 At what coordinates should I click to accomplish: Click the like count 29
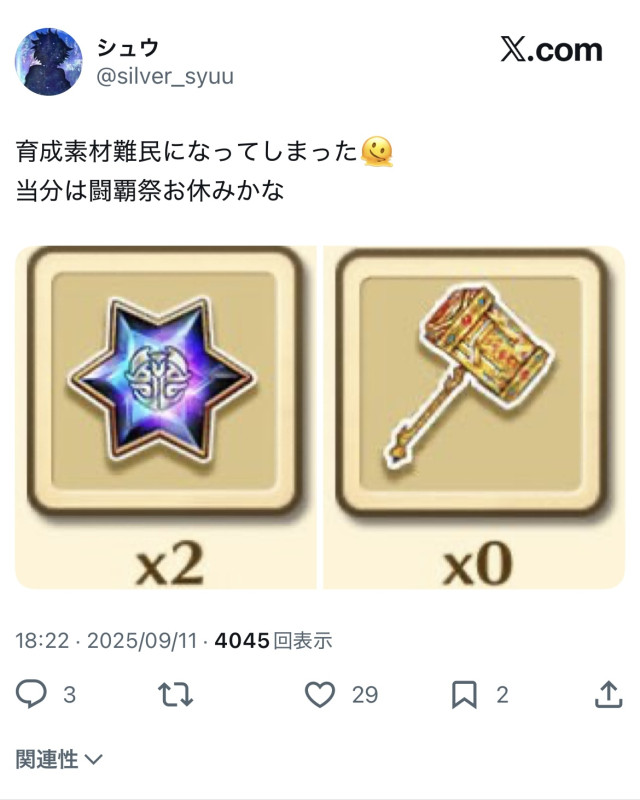pos(365,695)
